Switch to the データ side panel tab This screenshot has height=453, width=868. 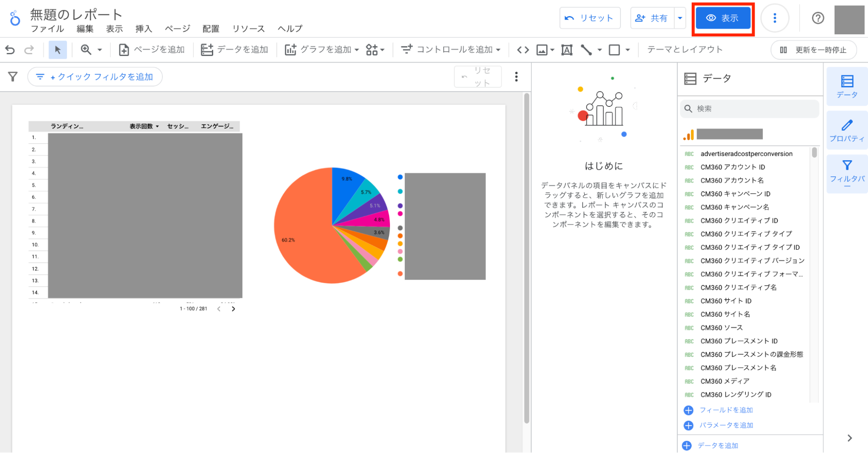pos(847,86)
